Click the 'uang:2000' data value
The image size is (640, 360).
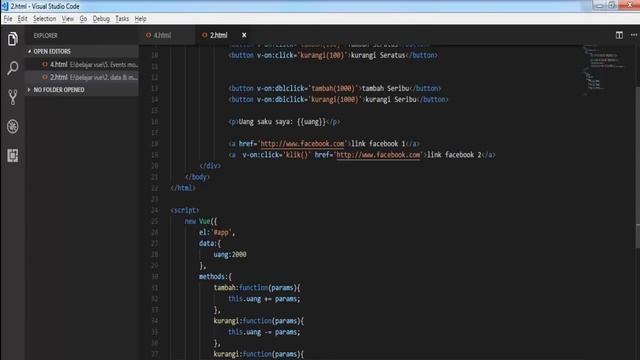[230, 254]
